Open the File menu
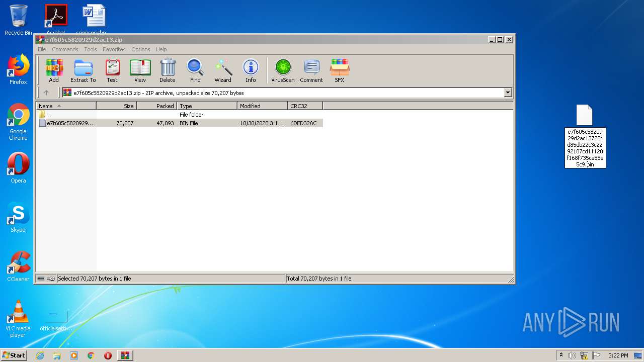Screen dimensions: 644x362 point(42,49)
